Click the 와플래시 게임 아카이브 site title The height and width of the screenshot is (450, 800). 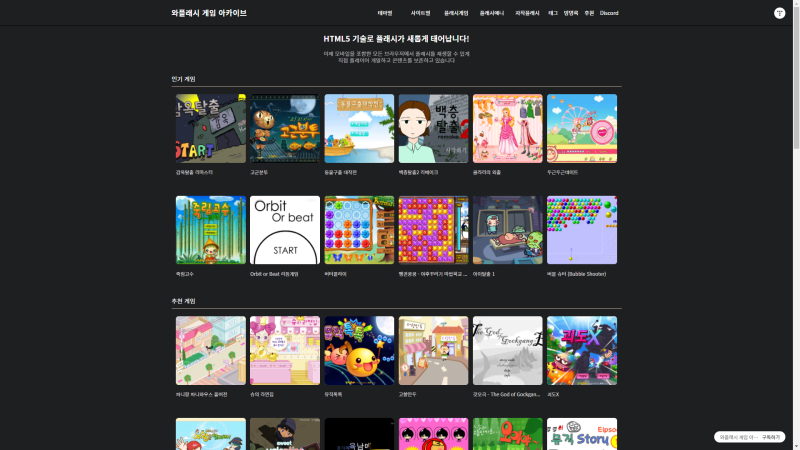pyautogui.click(x=209, y=13)
